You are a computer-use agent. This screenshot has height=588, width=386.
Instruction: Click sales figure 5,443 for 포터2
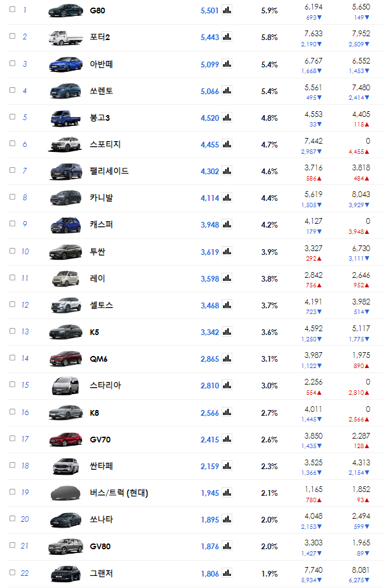[x=210, y=37]
